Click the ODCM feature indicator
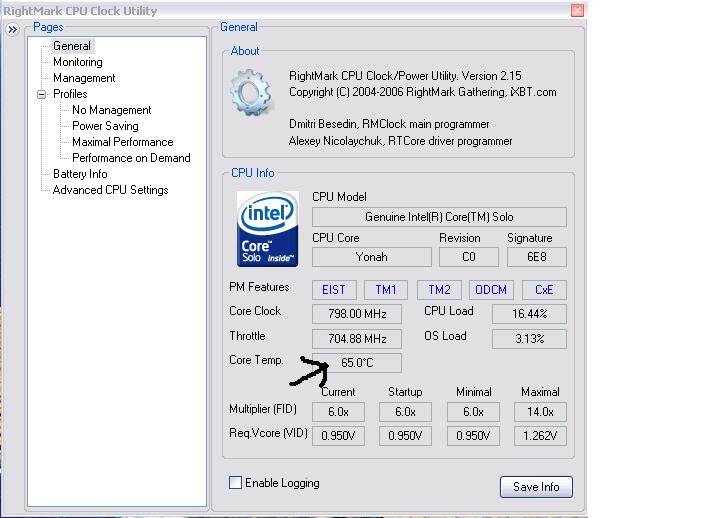 click(x=491, y=290)
